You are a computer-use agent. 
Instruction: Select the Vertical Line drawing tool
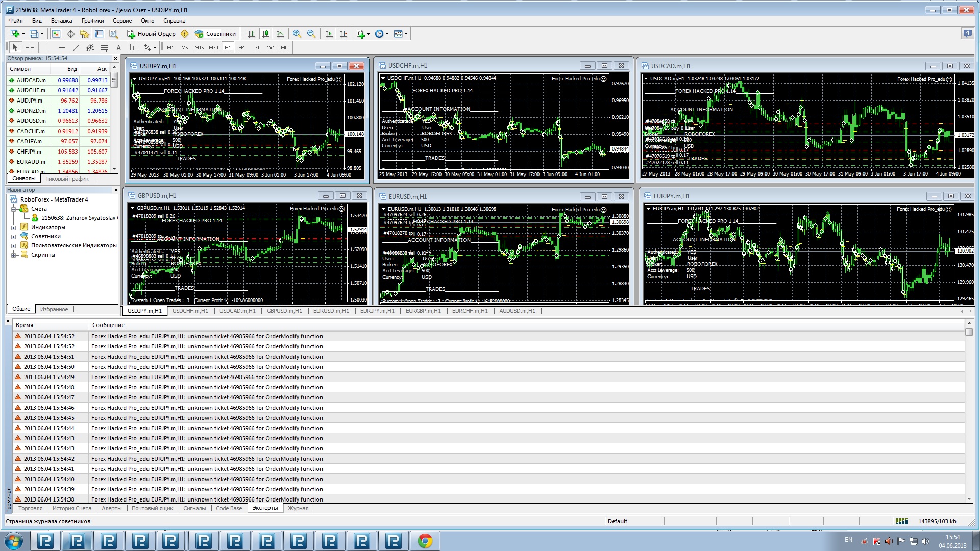point(47,47)
